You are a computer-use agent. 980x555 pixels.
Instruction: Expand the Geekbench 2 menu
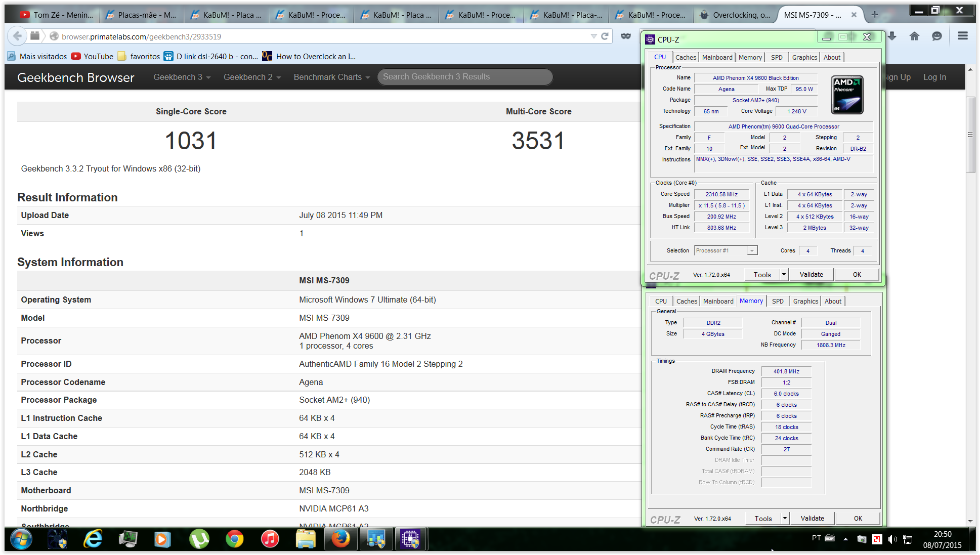(252, 77)
